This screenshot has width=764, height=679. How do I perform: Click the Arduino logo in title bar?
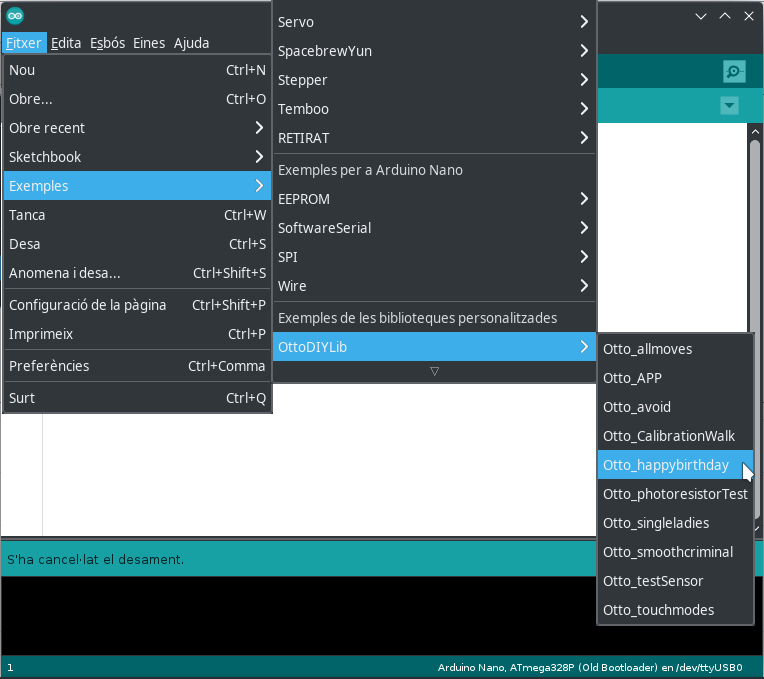tap(15, 16)
